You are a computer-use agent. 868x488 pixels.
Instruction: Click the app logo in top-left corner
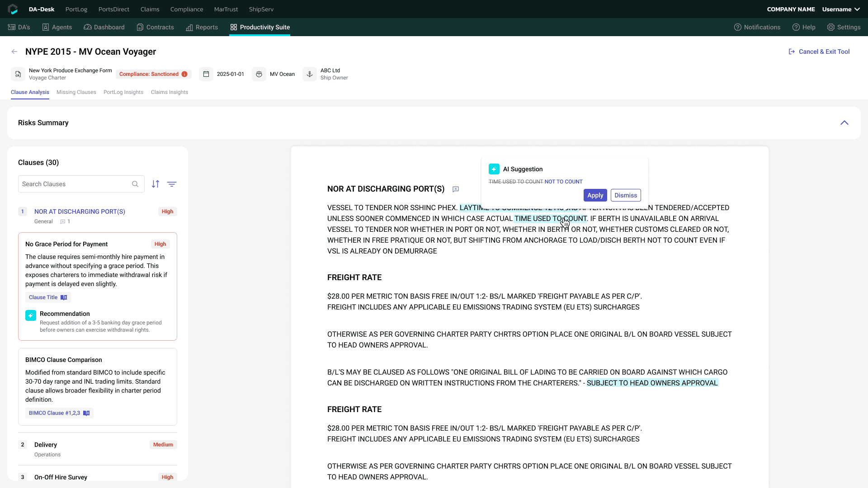point(13,9)
